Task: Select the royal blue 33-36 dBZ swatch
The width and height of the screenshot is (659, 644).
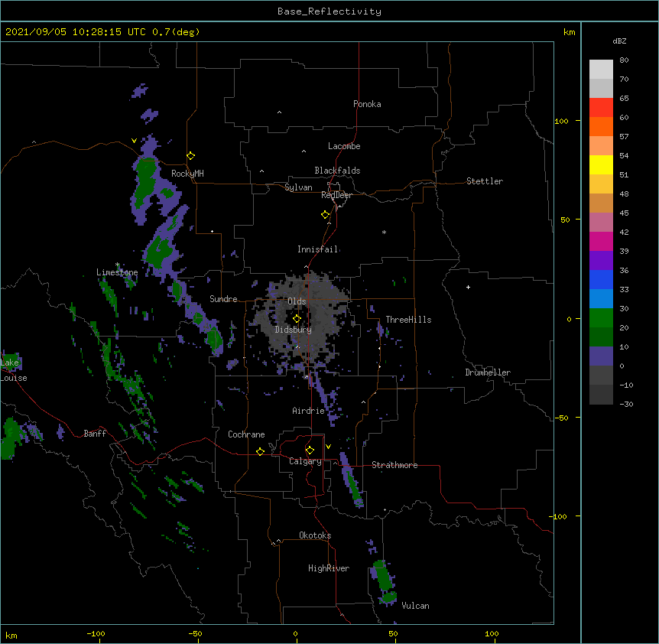Action: point(601,279)
